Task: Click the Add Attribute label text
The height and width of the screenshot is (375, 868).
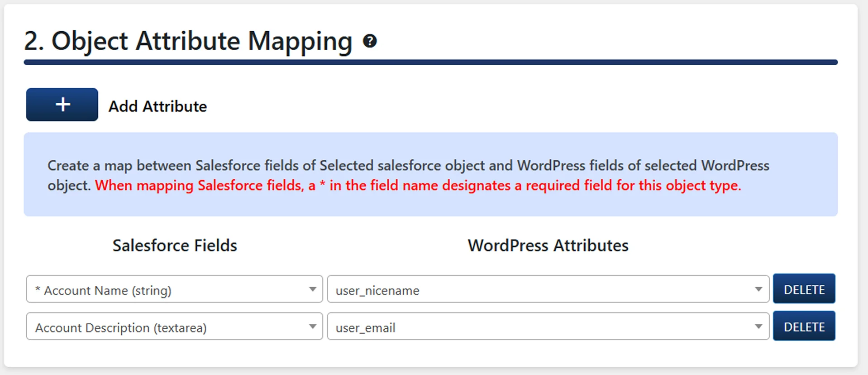Action: pyautogui.click(x=157, y=106)
